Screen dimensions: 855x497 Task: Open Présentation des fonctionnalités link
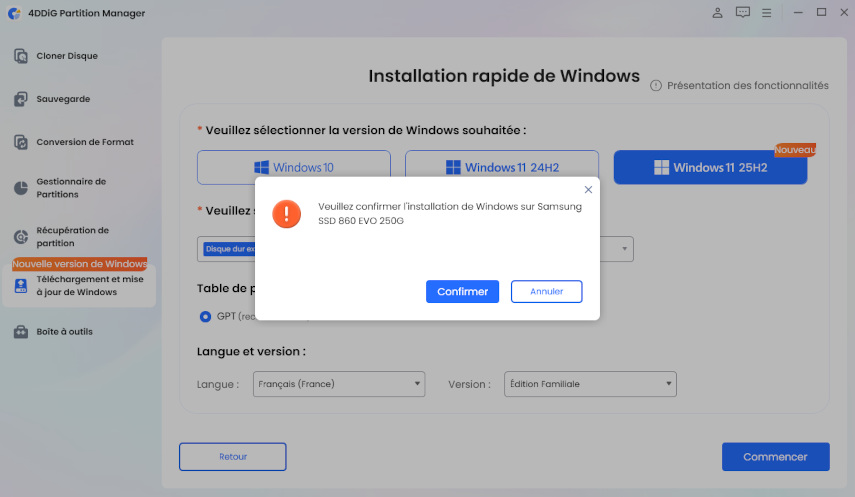point(748,86)
